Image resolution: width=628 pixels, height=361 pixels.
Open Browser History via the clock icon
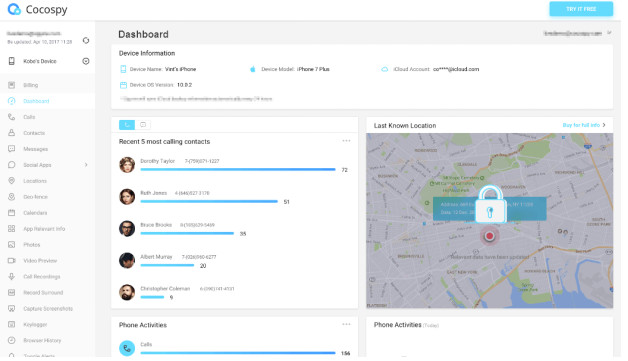[12, 340]
